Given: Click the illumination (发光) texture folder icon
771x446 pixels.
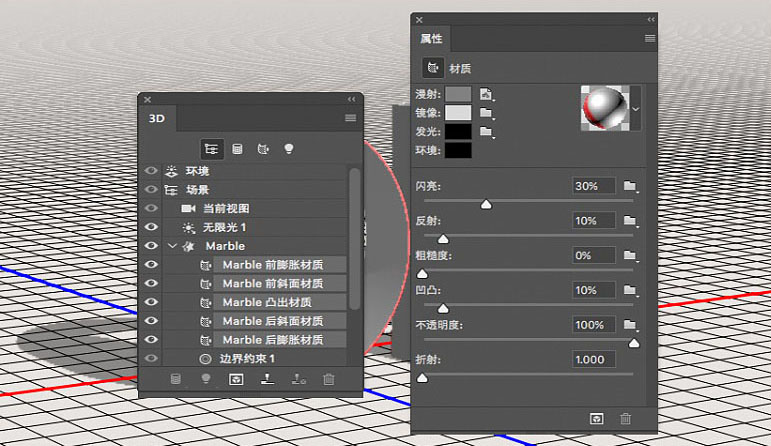Looking at the screenshot, I should coord(486,131).
